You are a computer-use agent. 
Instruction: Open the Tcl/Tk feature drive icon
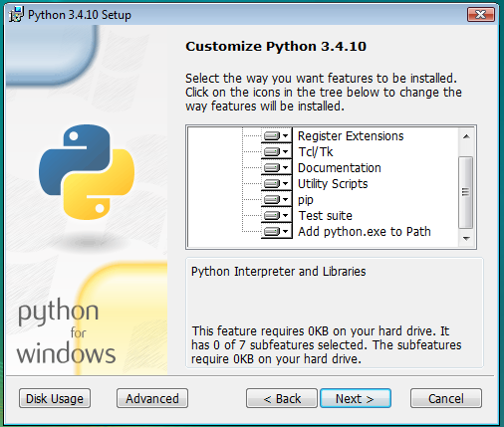pos(276,151)
